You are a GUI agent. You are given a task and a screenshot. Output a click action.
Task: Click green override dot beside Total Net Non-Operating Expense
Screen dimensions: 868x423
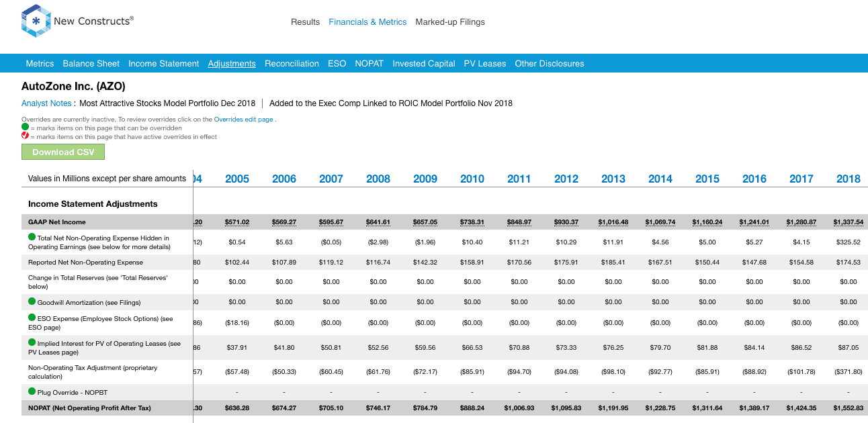32,237
